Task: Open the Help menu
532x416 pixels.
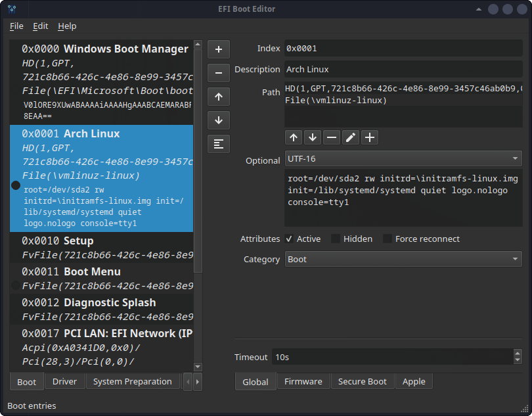Action: (67, 26)
